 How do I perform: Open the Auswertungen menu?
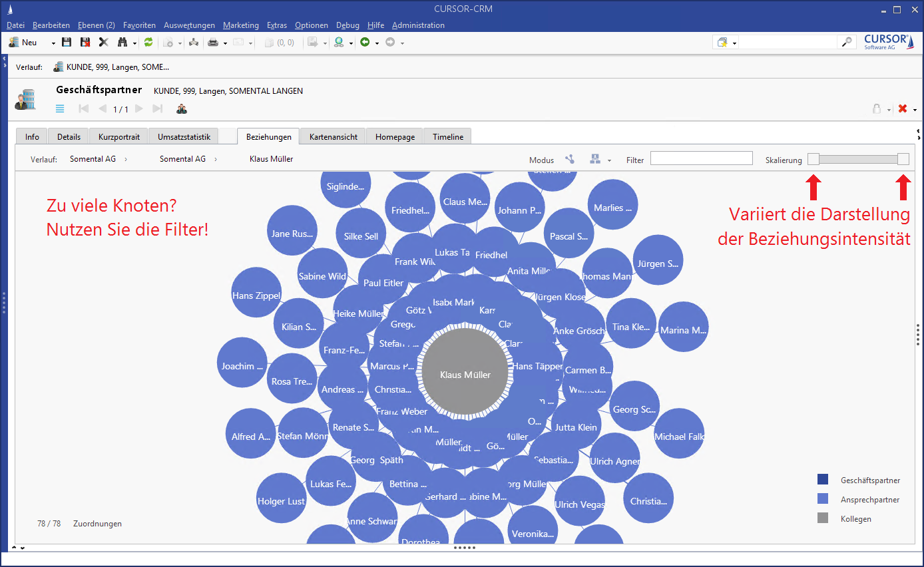[x=189, y=25]
